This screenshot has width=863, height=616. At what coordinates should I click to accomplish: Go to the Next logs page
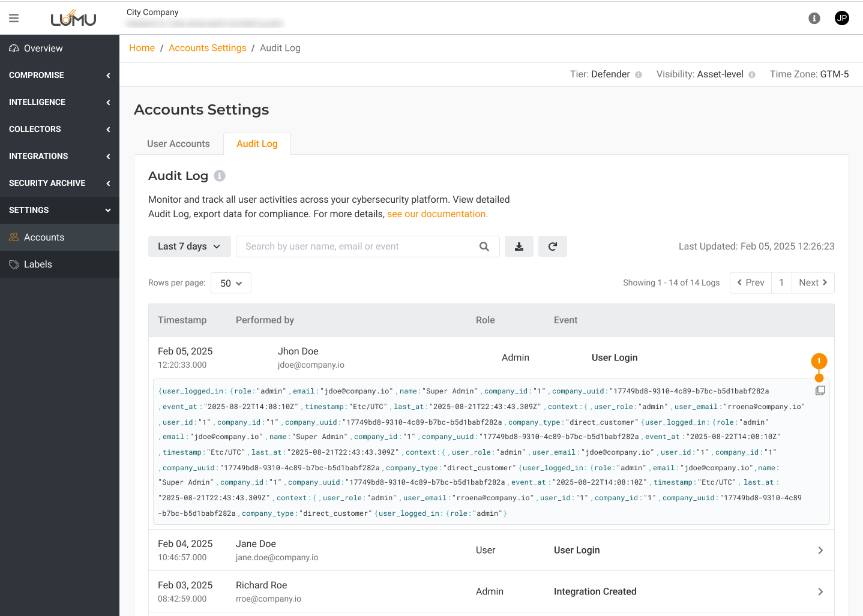(x=813, y=283)
